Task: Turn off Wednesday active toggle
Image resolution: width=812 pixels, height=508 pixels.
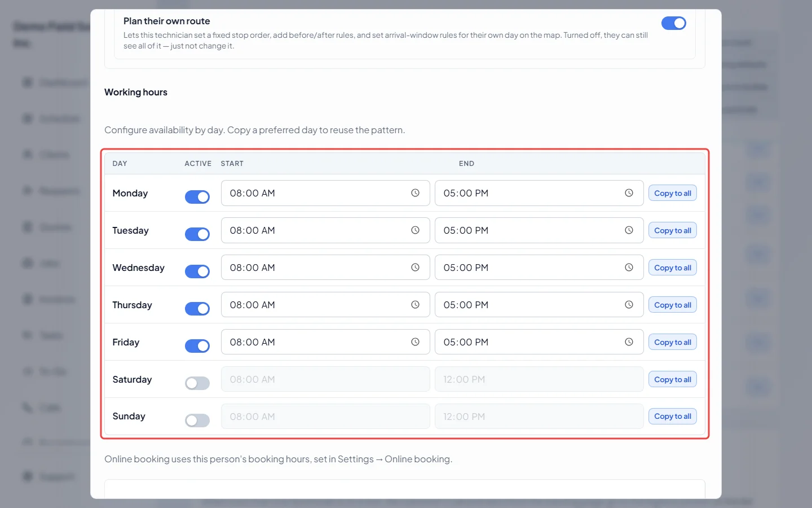Action: 197,271
